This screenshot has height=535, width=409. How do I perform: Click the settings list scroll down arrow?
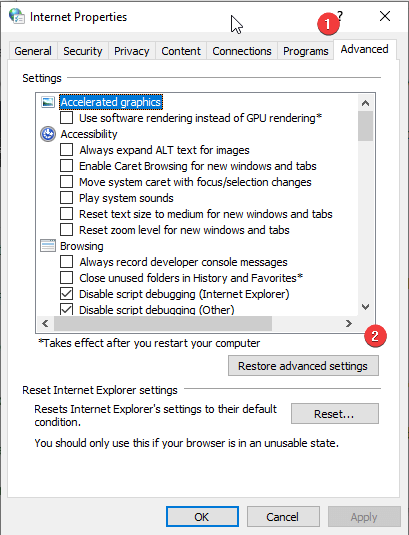click(x=365, y=307)
